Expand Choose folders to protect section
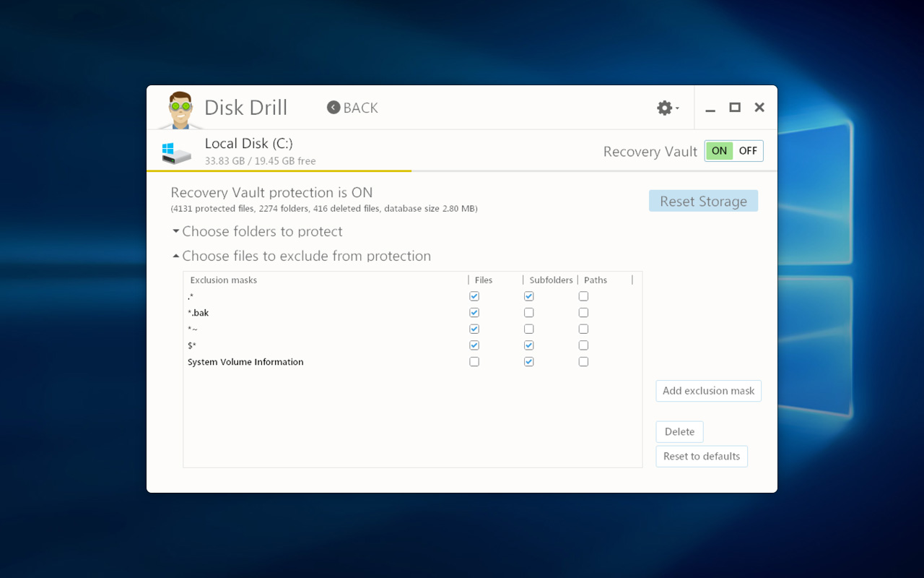Screen dimensions: 924x578 click(x=257, y=232)
